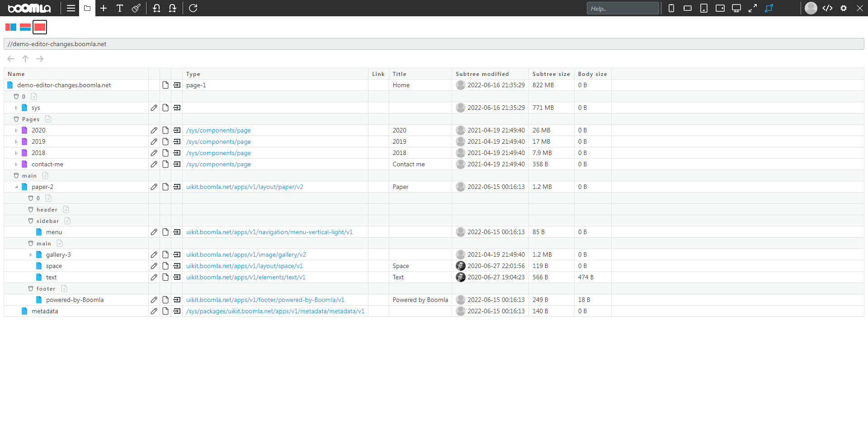
Task: Open Boomla settings via the gear icon
Action: (x=844, y=8)
